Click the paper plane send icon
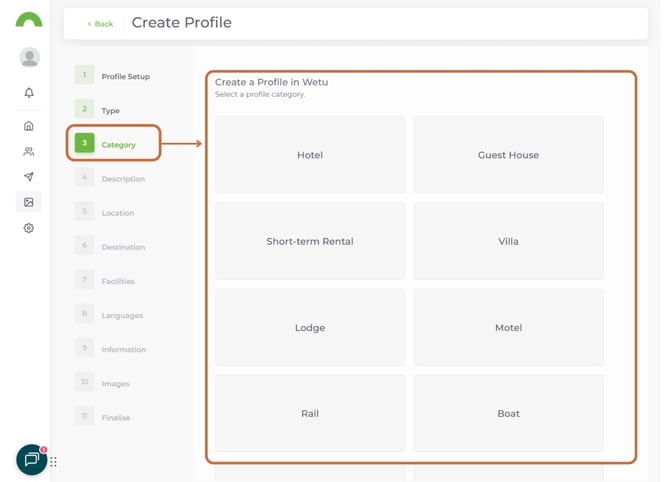 29,177
